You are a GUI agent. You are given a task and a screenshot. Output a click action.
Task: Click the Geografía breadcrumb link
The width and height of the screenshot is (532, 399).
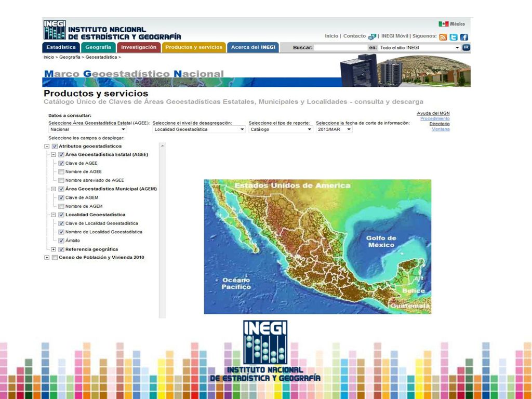tap(70, 57)
